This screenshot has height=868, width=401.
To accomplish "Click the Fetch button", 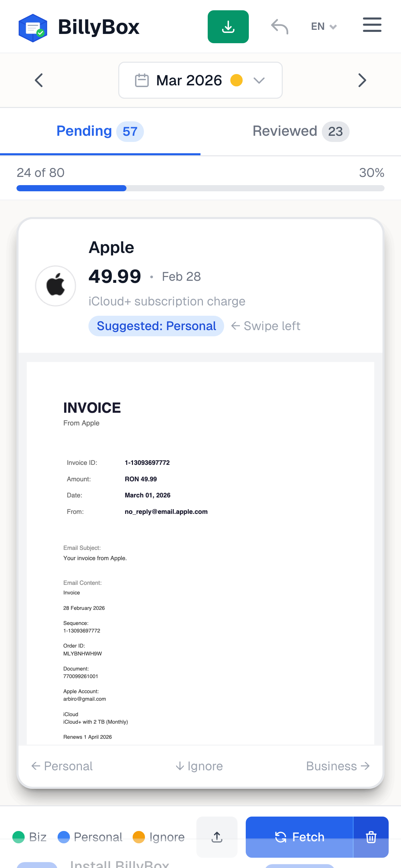I will tap(300, 837).
